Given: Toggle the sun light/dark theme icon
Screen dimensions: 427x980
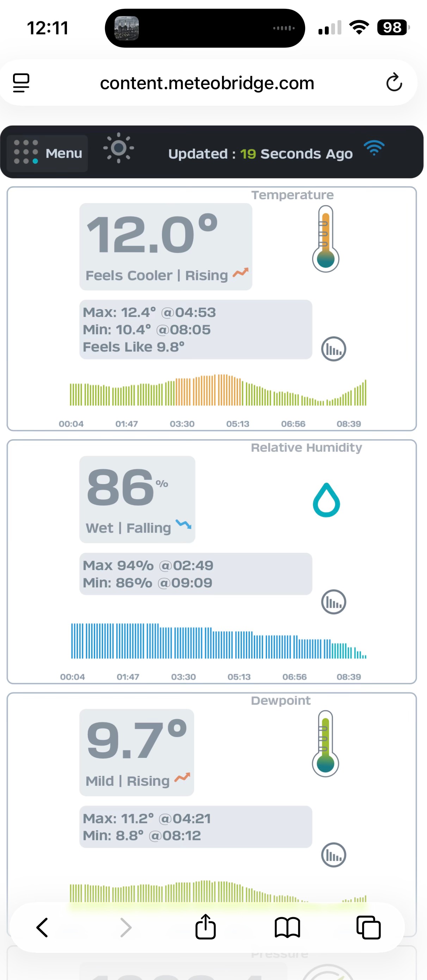Looking at the screenshot, I should tap(118, 148).
